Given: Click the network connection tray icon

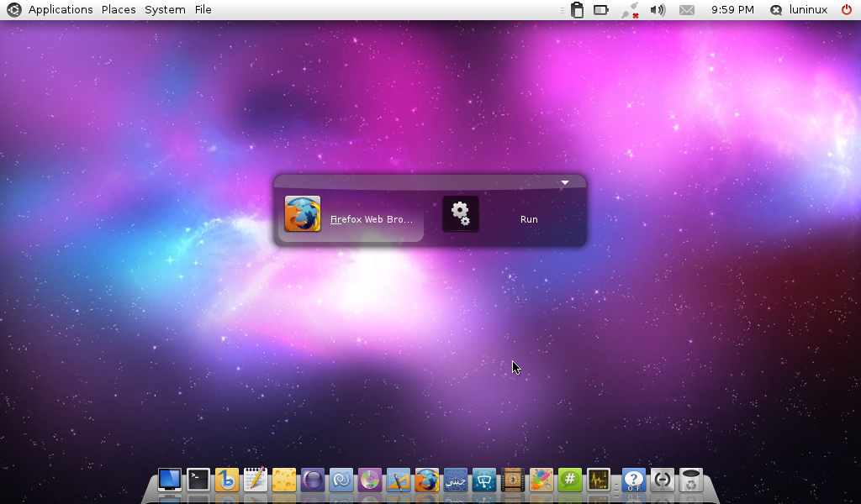Looking at the screenshot, I should coord(629,10).
